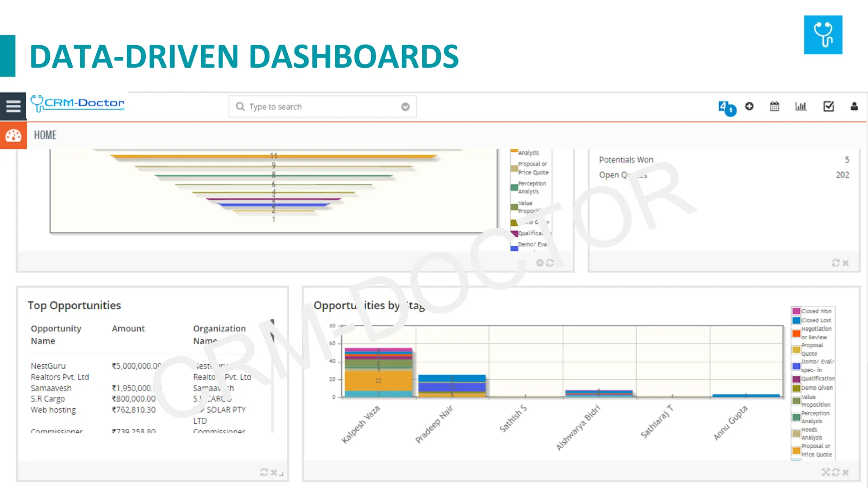Screen dimensions: 868x488
Task: Click the blue funnel band
Action: tap(274, 205)
